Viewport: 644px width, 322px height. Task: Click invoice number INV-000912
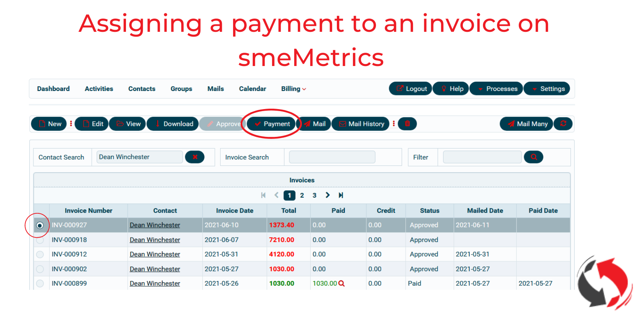pos(69,254)
